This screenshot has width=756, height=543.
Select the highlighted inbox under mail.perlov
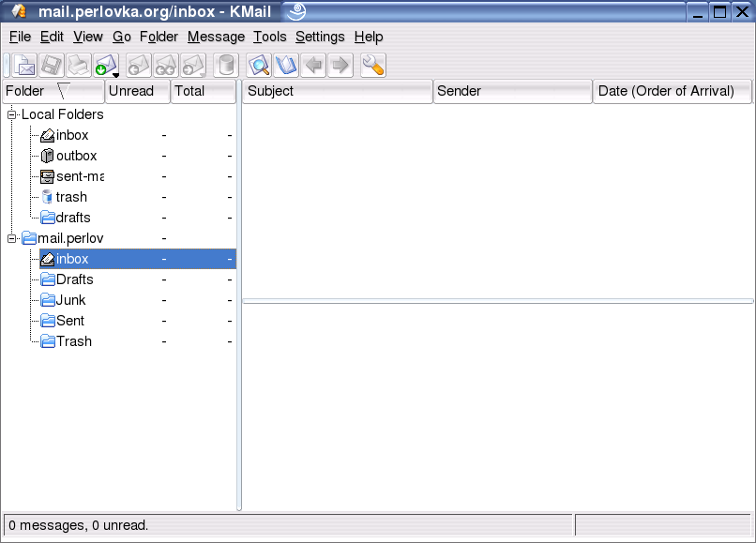(137, 259)
